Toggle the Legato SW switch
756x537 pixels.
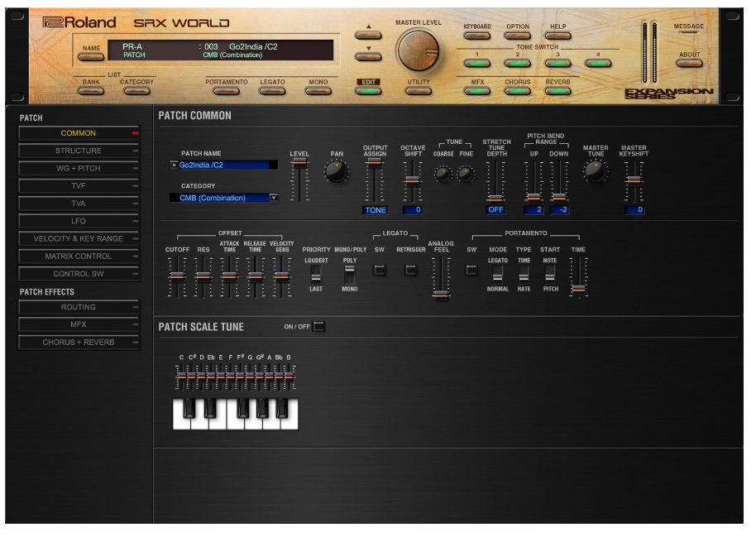(380, 271)
